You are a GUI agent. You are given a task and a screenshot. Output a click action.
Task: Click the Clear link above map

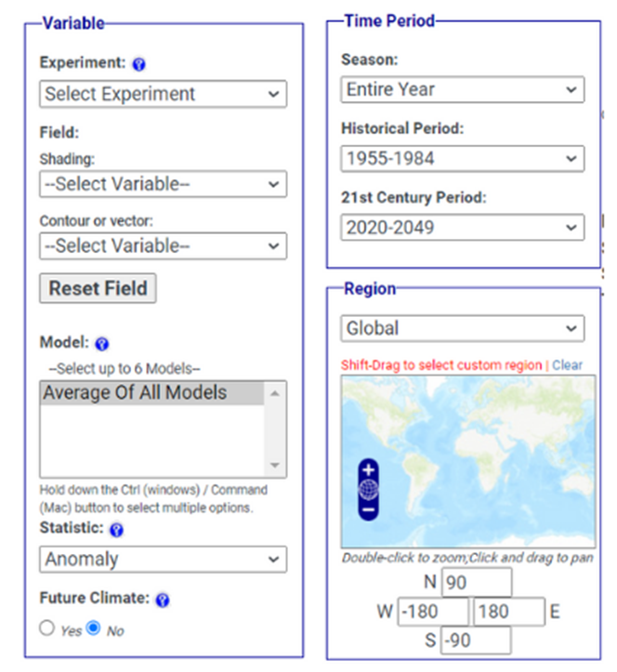(x=567, y=365)
